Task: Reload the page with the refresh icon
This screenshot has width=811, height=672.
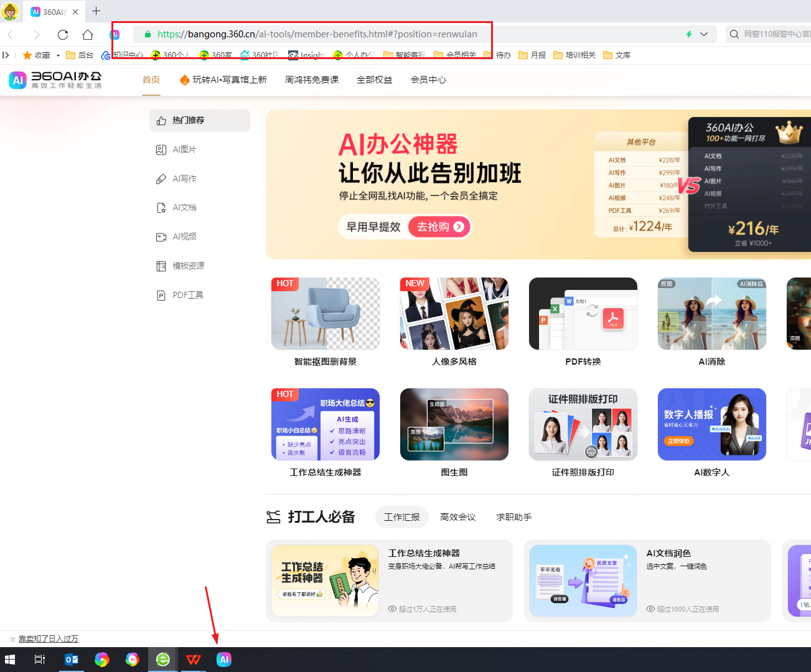Action: (62, 35)
